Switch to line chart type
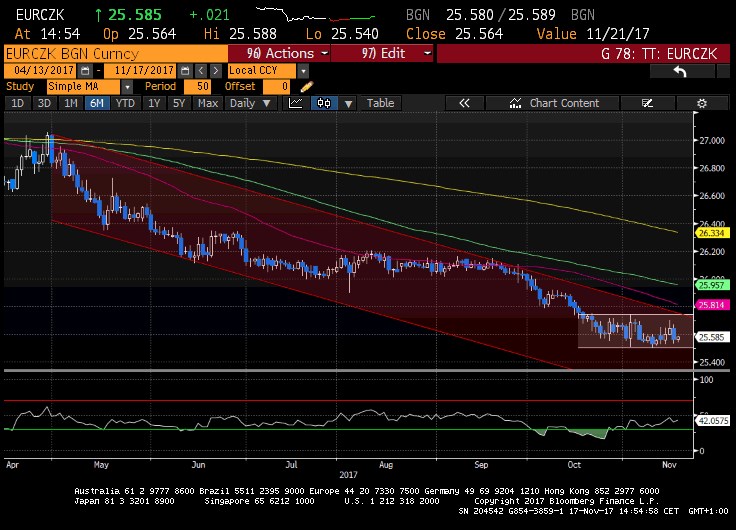736x530 pixels. coord(294,103)
